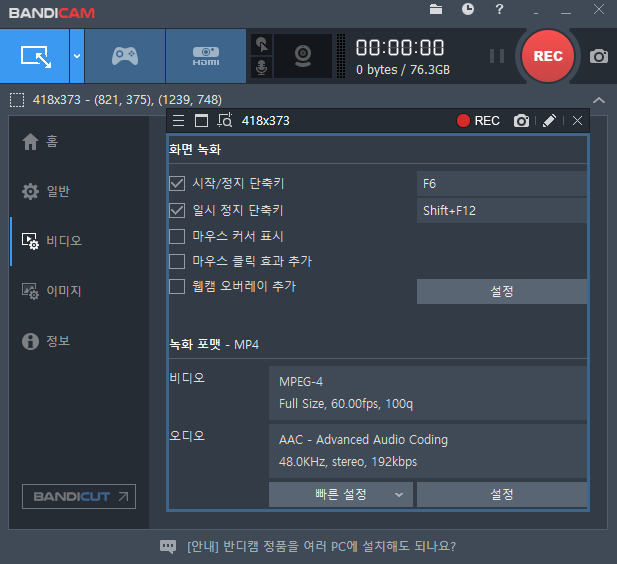The width and height of the screenshot is (617, 564).
Task: Enable 마우스 클릭 효과 추가 checkbox
Action: click(x=177, y=261)
